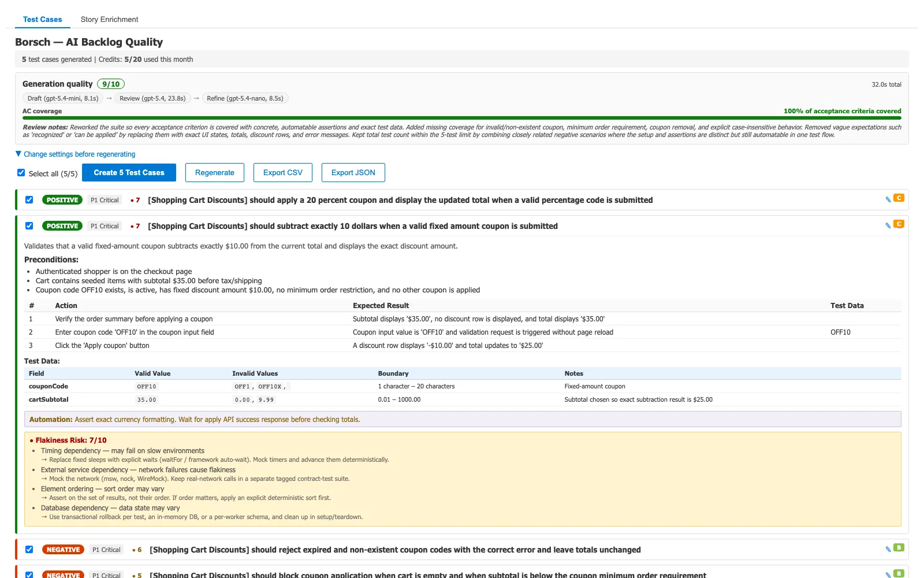Click the cartSubtotal field cell
This screenshot has width=924, height=578.
pos(49,399)
